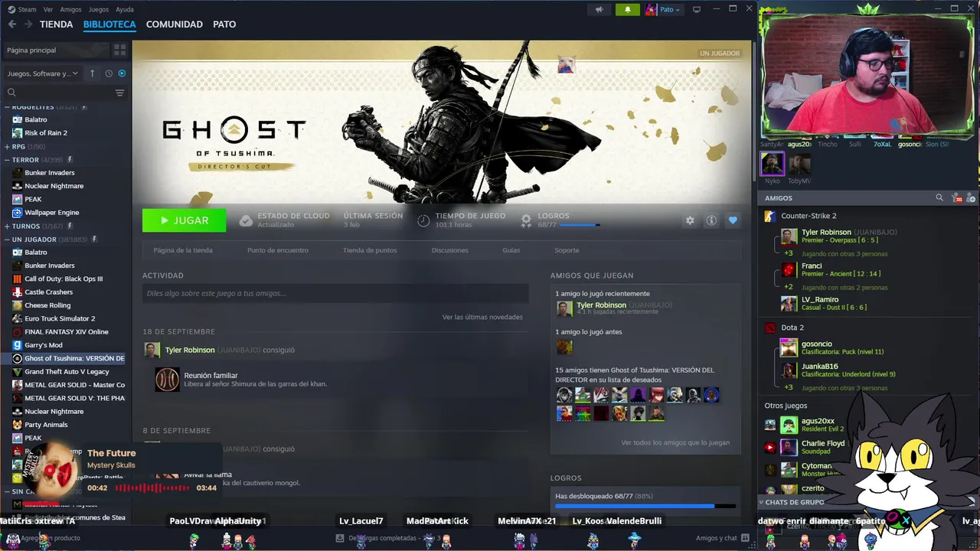Viewport: 980px width, 551px height.
Task: Switch library to grid collections view icon
Action: pyautogui.click(x=119, y=50)
